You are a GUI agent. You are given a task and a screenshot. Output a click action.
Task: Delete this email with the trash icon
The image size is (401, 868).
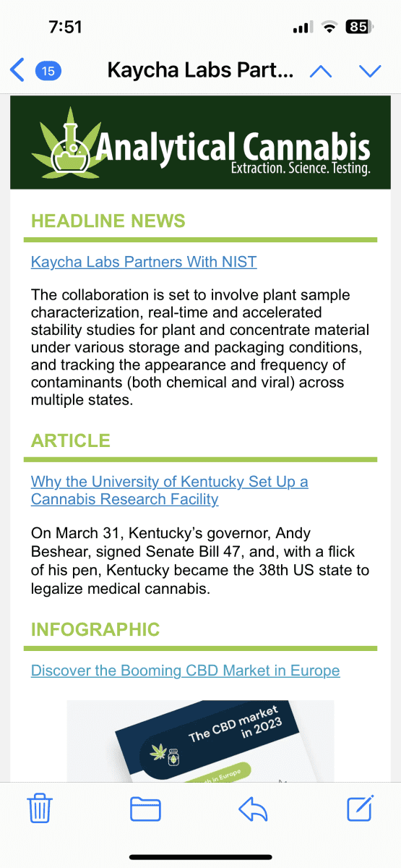pos(40,808)
